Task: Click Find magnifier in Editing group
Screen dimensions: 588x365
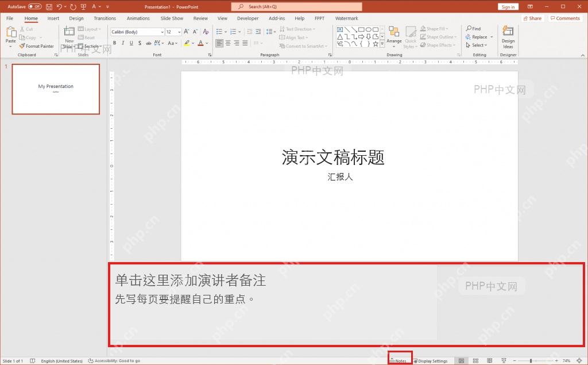Action: pos(473,29)
